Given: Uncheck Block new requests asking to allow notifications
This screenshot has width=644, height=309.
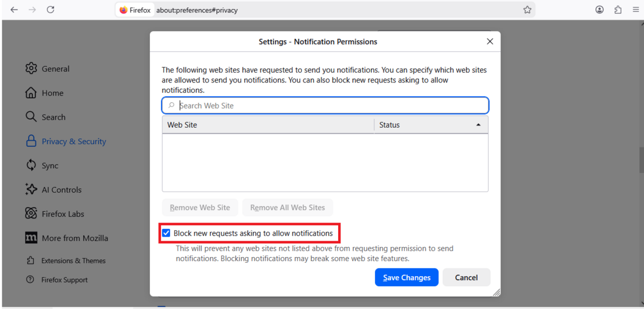Looking at the screenshot, I should tap(166, 233).
